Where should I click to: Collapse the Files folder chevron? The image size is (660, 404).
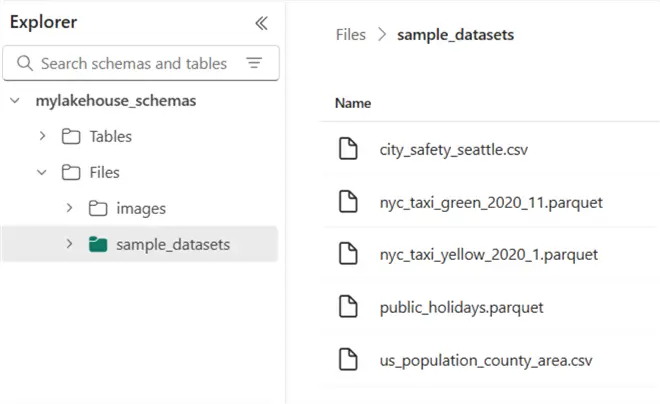coord(42,172)
